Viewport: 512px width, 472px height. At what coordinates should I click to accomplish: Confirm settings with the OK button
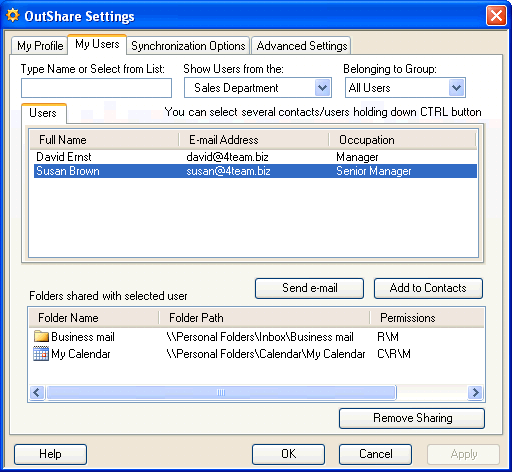pos(288,454)
